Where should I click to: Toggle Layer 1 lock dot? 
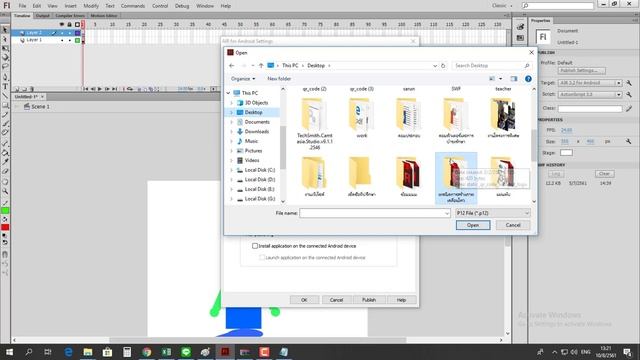click(69, 40)
